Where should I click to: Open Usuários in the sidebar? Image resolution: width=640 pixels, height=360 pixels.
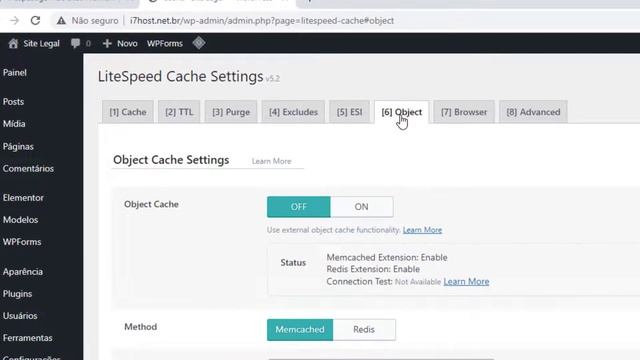[20, 316]
